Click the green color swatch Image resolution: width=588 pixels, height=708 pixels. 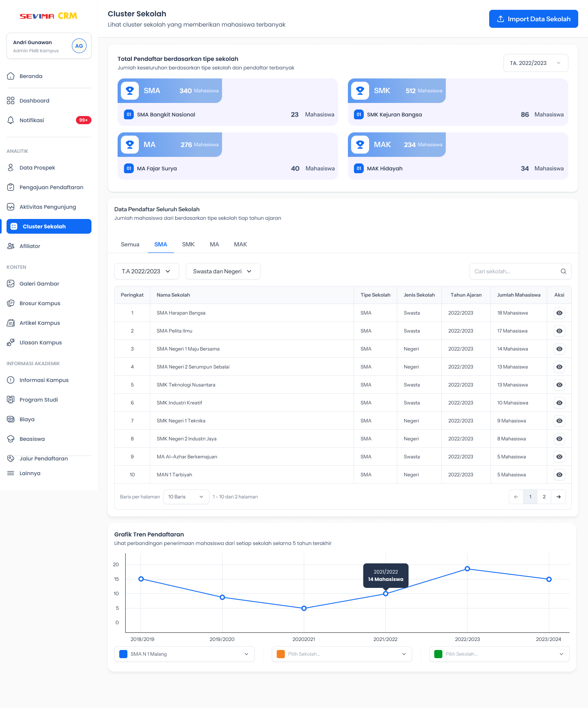[x=438, y=654]
